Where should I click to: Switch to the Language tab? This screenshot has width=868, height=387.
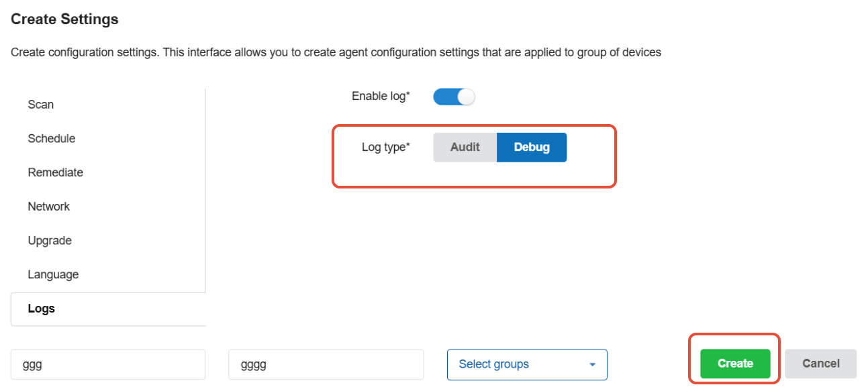[53, 275]
